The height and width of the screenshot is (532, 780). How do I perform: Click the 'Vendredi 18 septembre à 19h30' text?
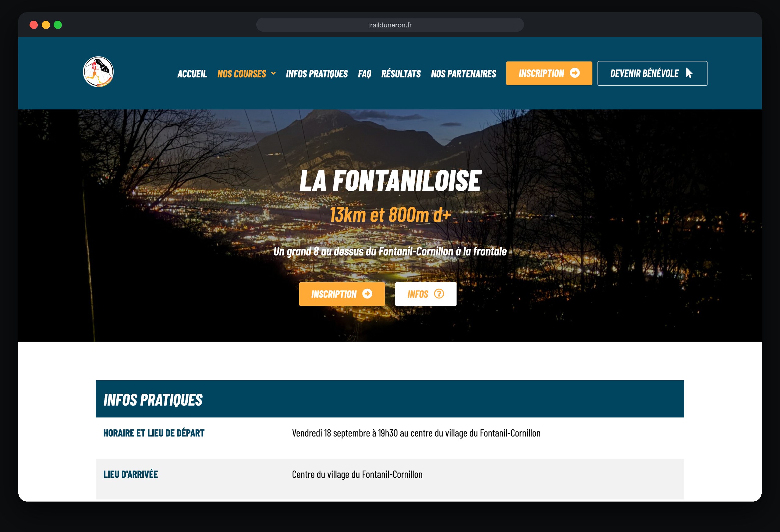click(416, 433)
